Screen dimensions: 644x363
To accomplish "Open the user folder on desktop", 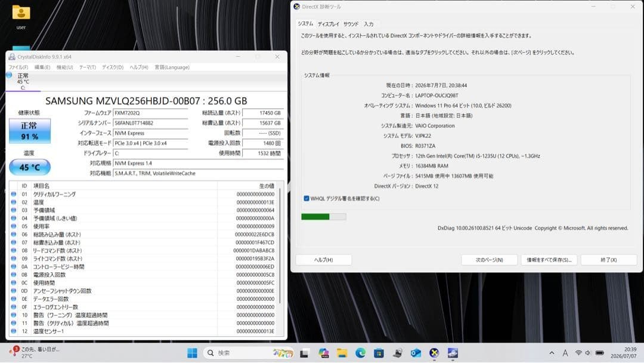I will (21, 17).
